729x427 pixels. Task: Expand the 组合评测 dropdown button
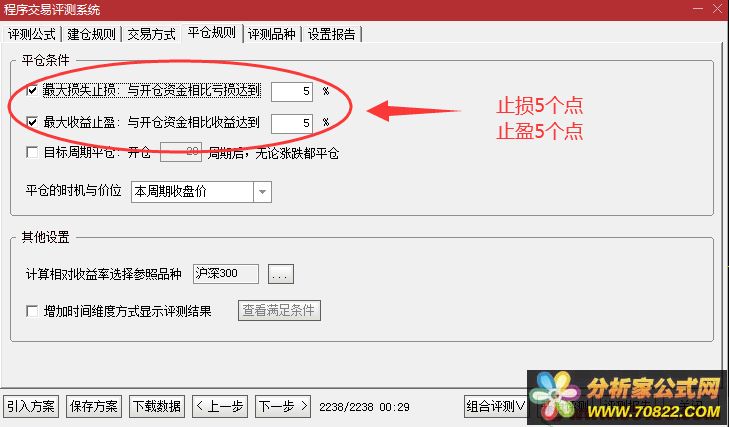tap(496, 407)
